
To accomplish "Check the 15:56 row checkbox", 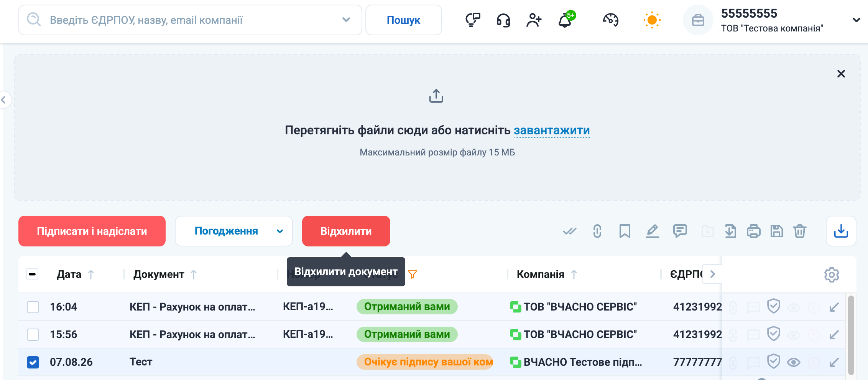I will (x=33, y=335).
